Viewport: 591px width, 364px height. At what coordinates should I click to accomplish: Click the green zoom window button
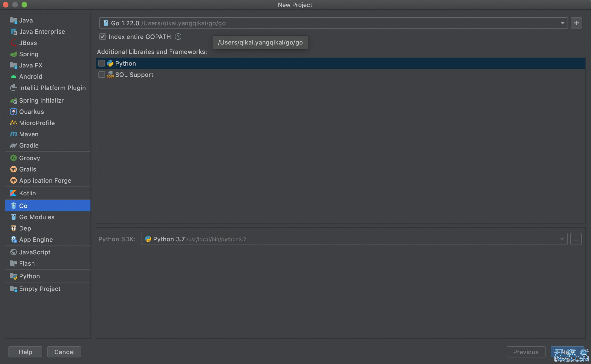[x=24, y=5]
